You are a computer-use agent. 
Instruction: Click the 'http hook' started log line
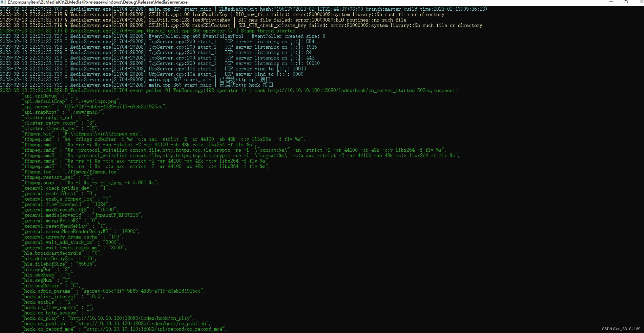136,85
